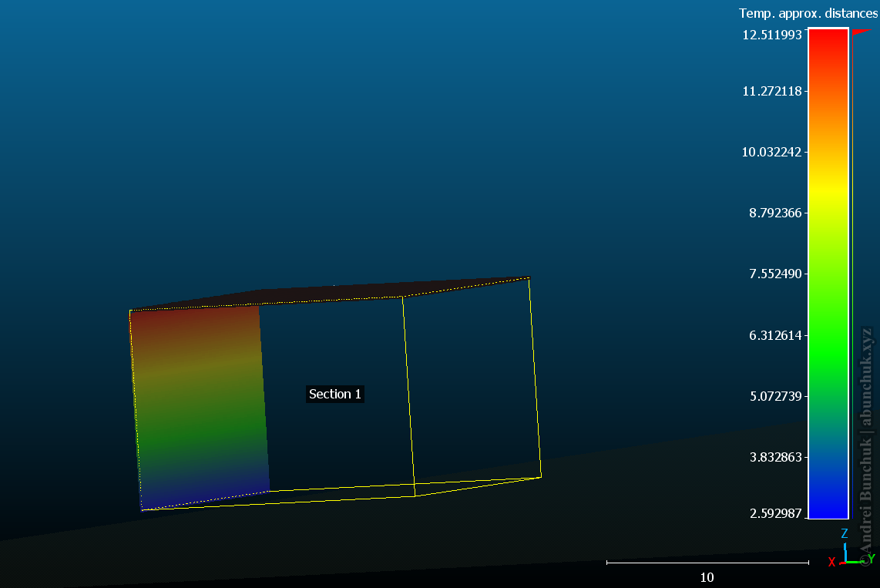Click the red X axis label
Image resolution: width=880 pixels, height=588 pixels.
831,562
